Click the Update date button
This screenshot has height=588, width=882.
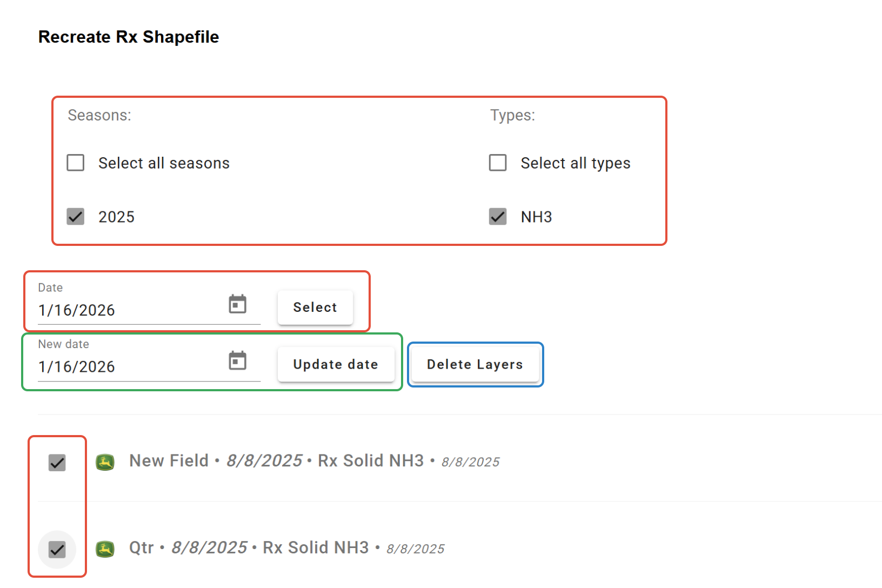click(x=336, y=364)
